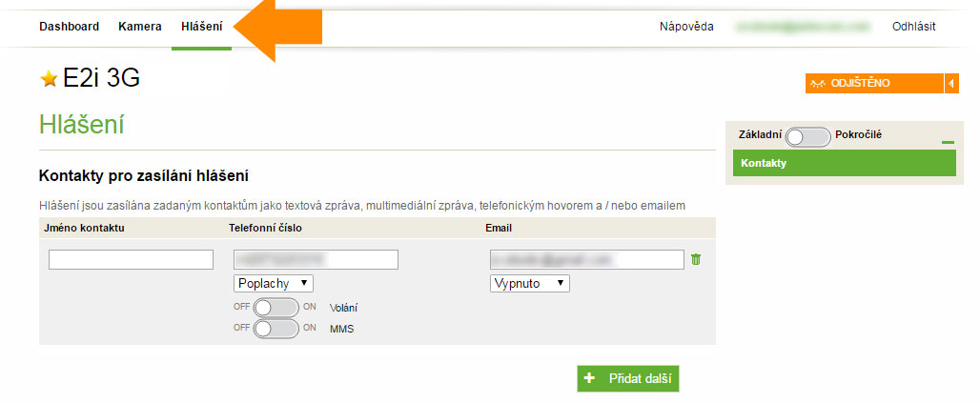The width and height of the screenshot is (980, 403).
Task: Log out via Odhlásit
Action: click(x=913, y=26)
